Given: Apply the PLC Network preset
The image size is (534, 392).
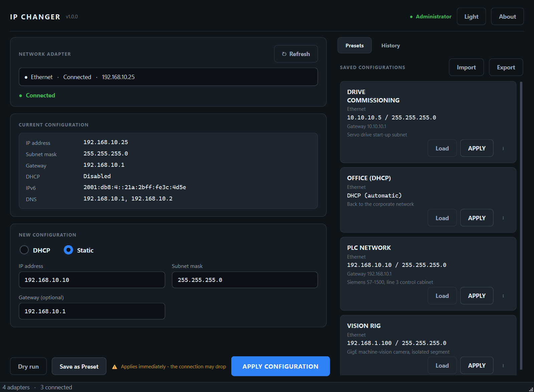Looking at the screenshot, I should tap(477, 296).
